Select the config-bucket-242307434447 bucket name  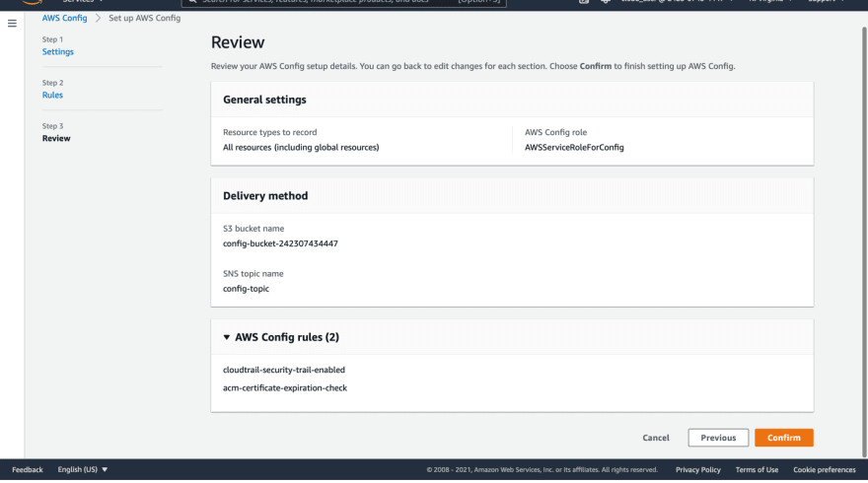280,243
